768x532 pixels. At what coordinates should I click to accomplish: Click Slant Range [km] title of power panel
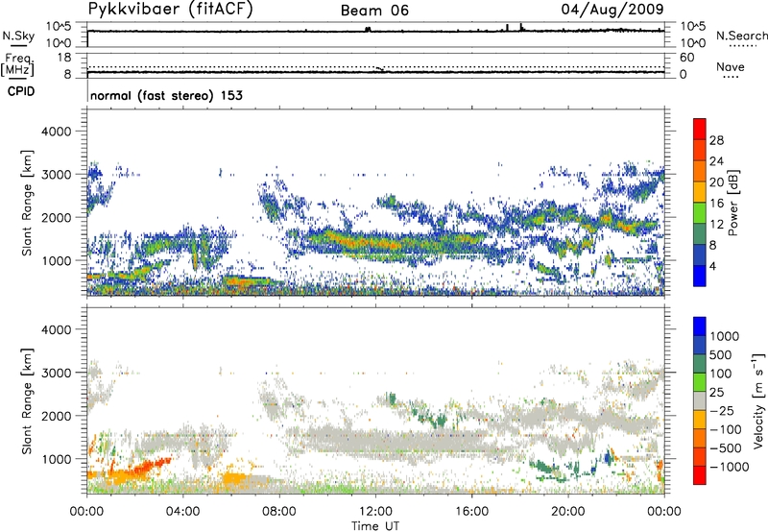pos(27,203)
